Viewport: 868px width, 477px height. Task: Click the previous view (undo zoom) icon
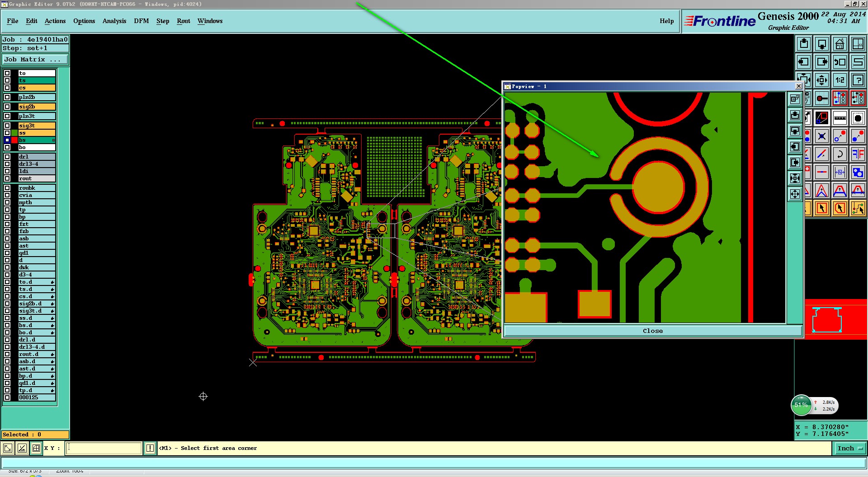click(x=840, y=62)
